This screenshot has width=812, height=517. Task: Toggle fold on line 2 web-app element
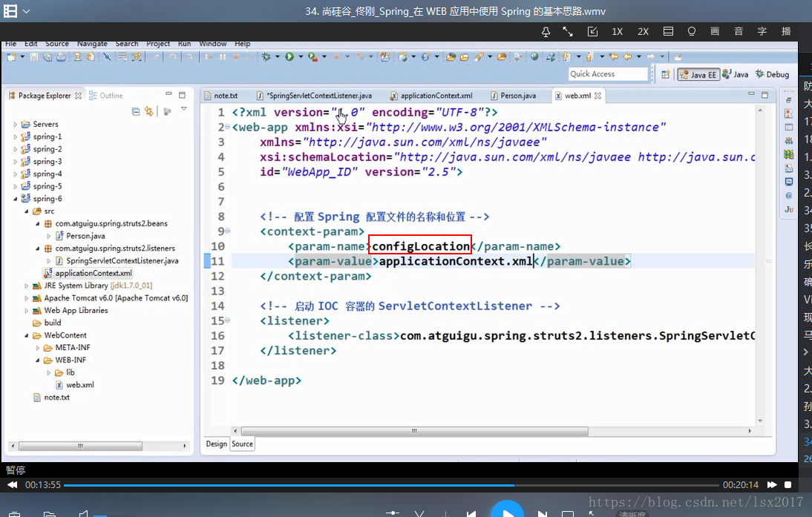[227, 127]
